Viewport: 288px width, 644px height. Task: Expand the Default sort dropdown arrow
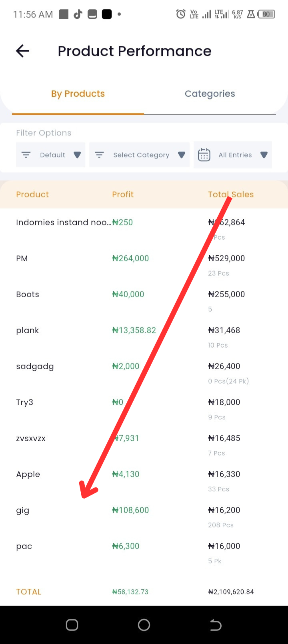77,155
